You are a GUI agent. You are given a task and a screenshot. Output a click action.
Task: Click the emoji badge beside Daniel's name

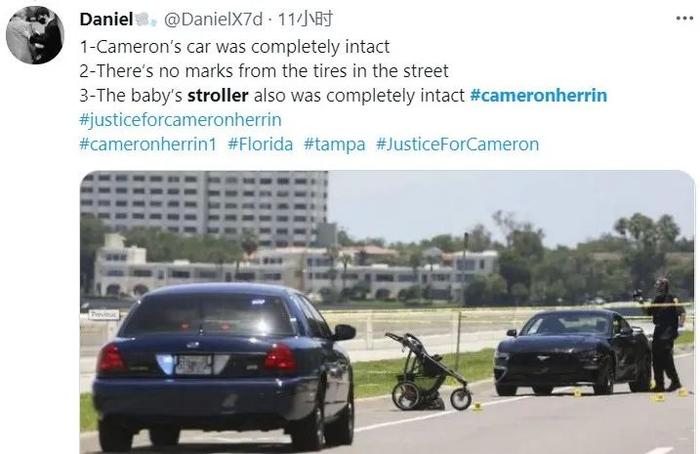(x=146, y=19)
